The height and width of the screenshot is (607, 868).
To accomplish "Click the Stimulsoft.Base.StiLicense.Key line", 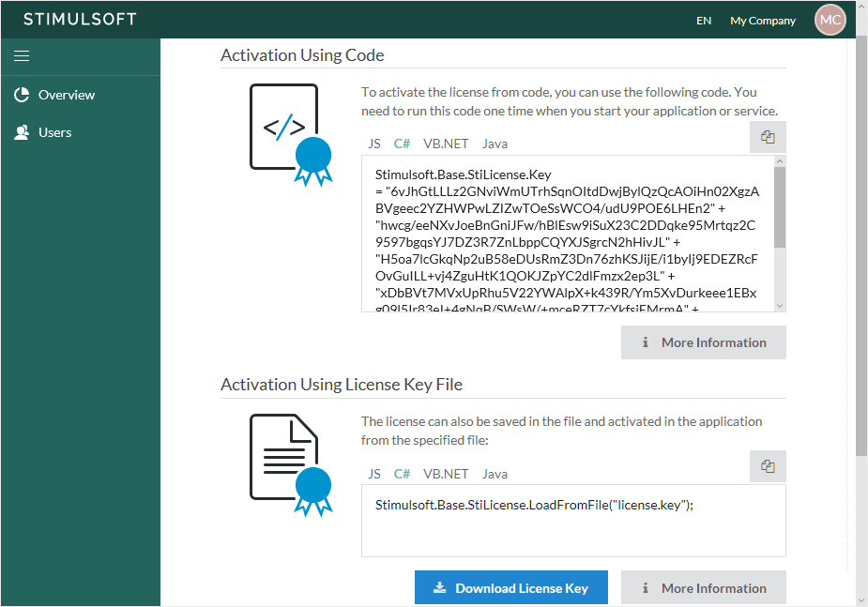I will pos(464,175).
